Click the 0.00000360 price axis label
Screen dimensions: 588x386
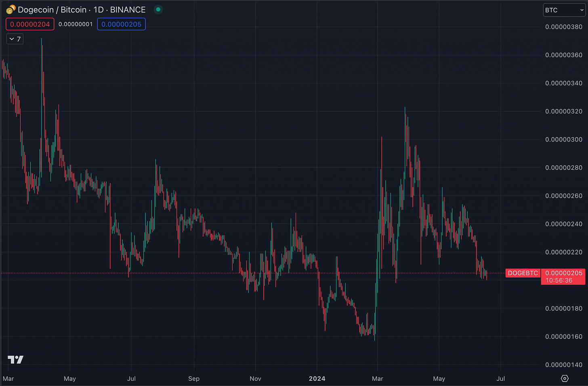[x=564, y=55]
